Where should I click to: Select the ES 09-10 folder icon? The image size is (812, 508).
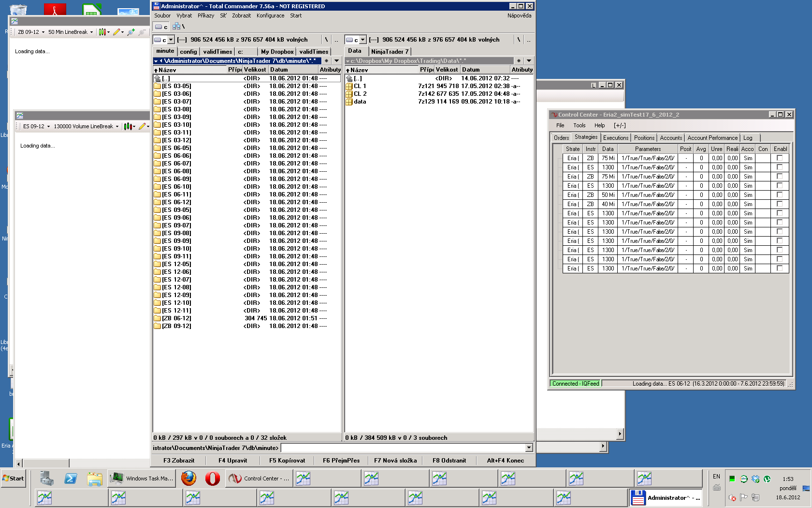coord(157,249)
